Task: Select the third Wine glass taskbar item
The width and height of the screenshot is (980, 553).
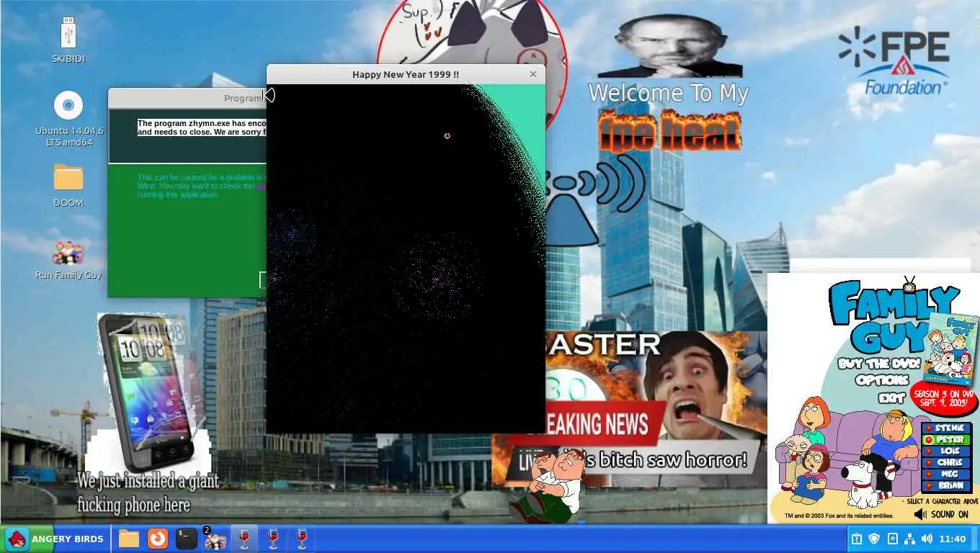Action: (x=301, y=539)
